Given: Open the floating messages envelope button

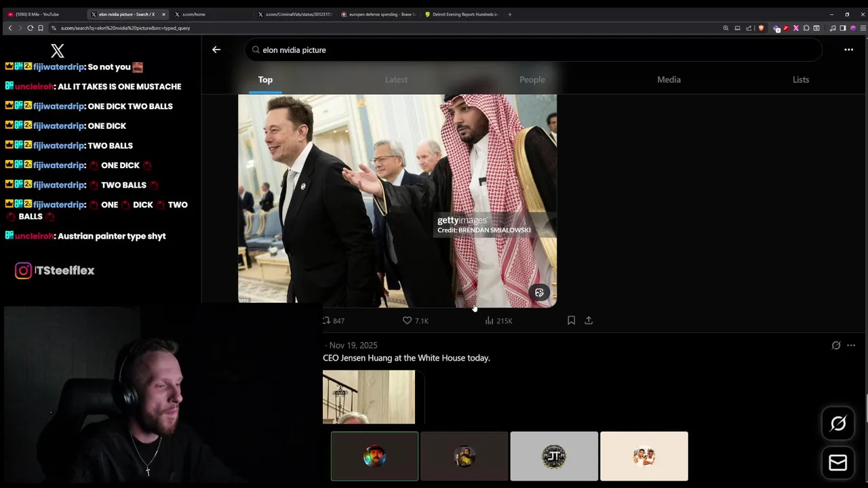Looking at the screenshot, I should (838, 463).
